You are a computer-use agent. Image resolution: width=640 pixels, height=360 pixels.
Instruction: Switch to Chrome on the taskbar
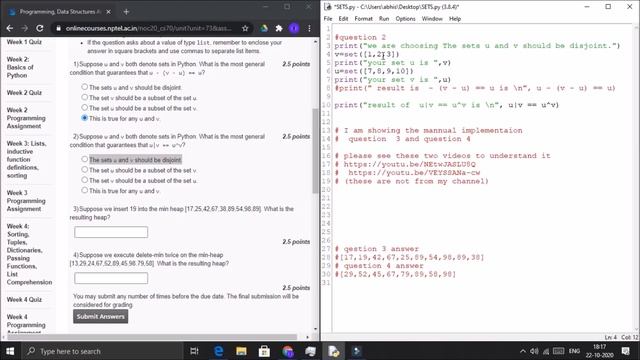coord(287,351)
